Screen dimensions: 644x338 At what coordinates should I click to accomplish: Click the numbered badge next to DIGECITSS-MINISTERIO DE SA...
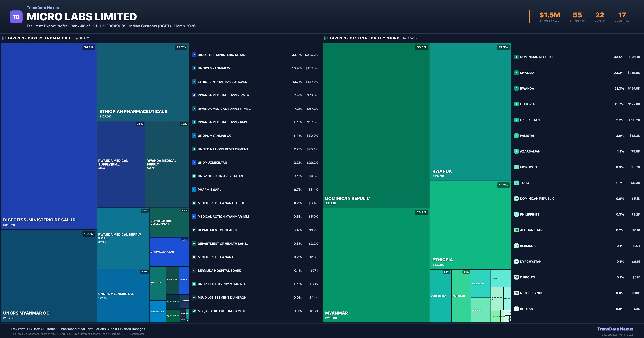[194, 55]
